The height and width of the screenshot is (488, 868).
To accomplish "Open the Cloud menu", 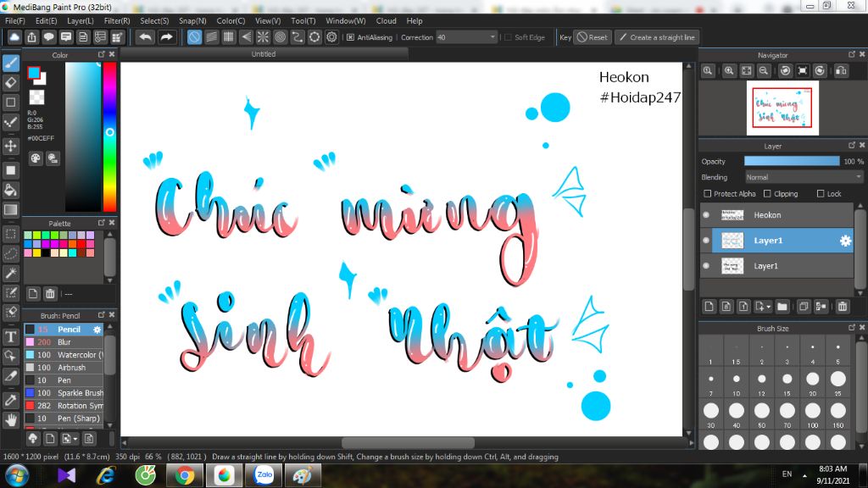I will [x=386, y=20].
